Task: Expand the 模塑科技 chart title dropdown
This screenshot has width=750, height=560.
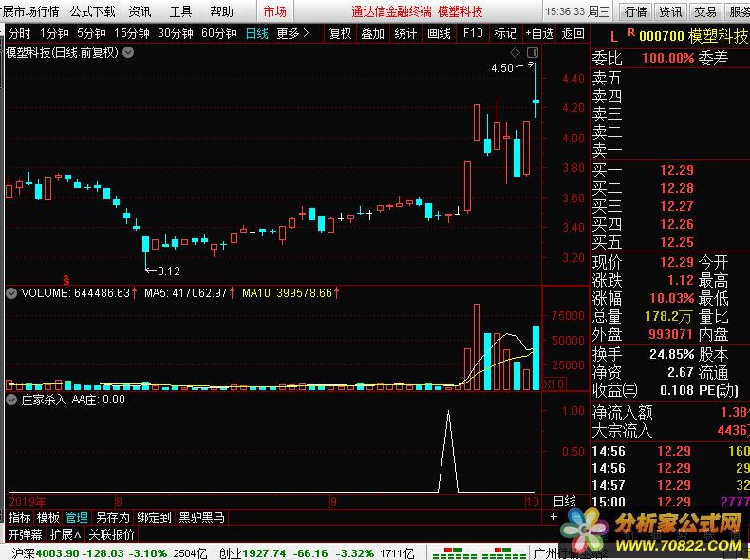Action: [x=128, y=52]
